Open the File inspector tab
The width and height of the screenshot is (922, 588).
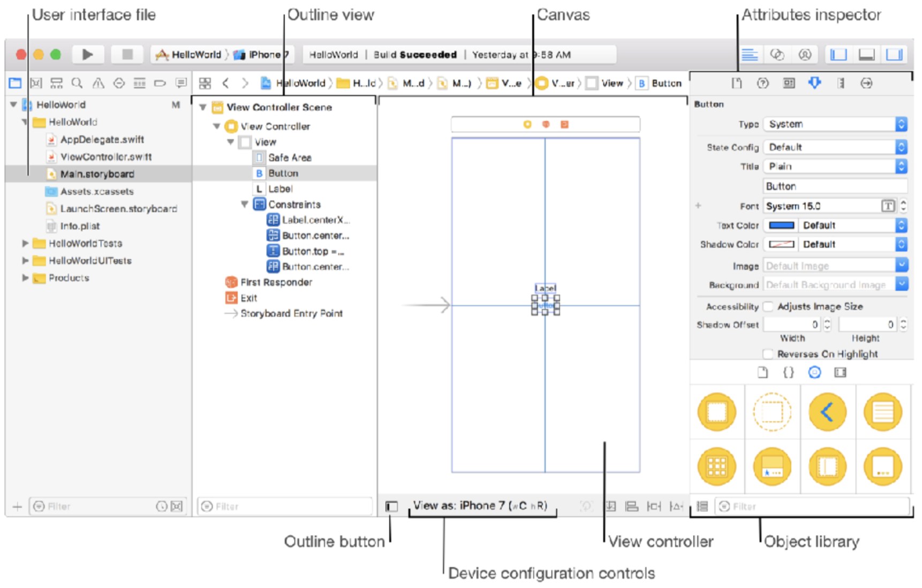coord(737,83)
